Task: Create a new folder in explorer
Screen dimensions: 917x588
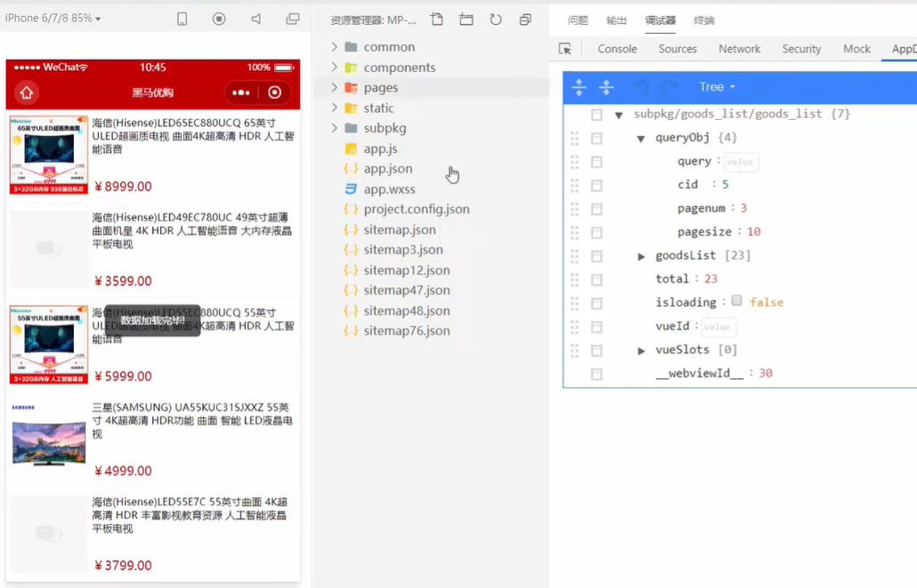Action: tap(467, 20)
